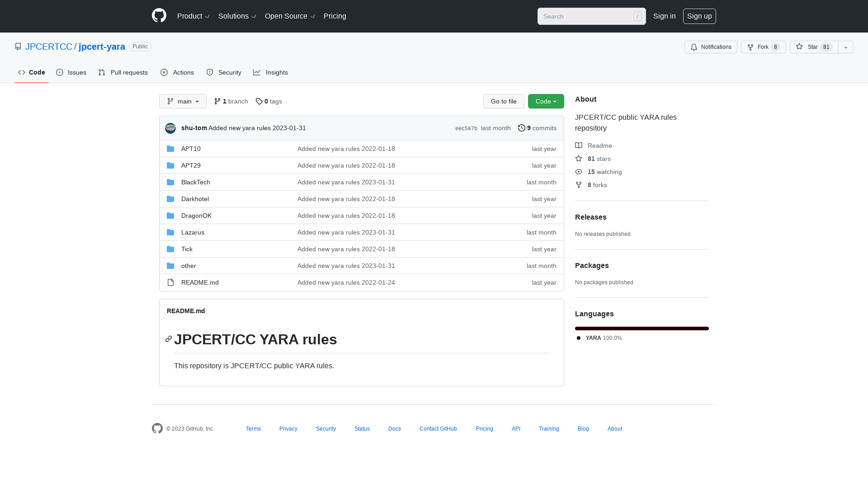This screenshot has width=868, height=488.
Task: Click shu-tom author name
Action: (194, 128)
